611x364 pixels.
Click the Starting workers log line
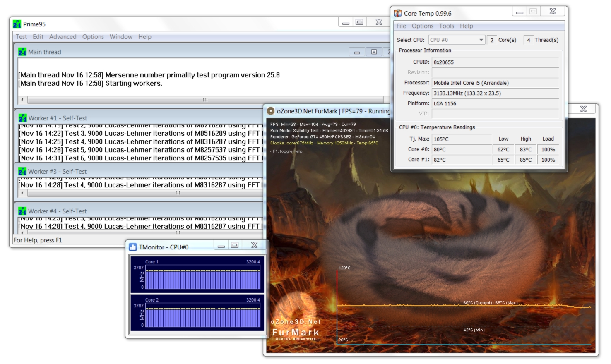point(90,84)
